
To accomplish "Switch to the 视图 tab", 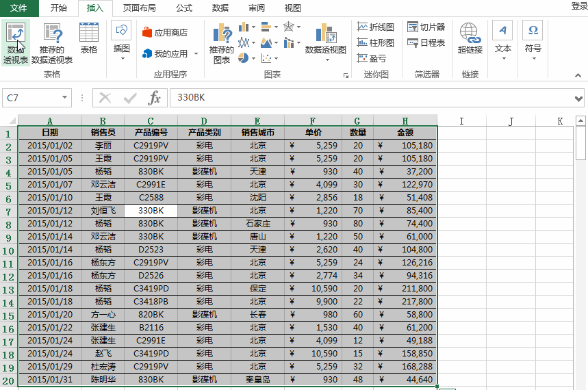I will click(x=292, y=8).
